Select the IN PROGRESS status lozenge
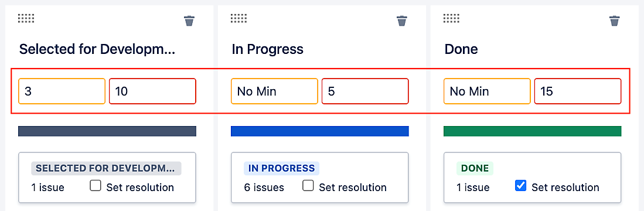Viewport: 644px width, 211px height. coord(281,168)
